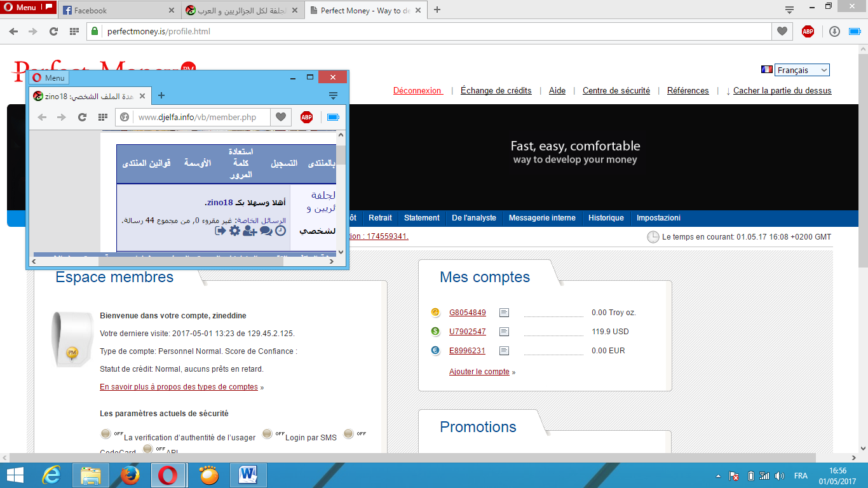Open the gear settings icon in djelfa forum
This screenshot has height=488, width=868.
pos(234,231)
